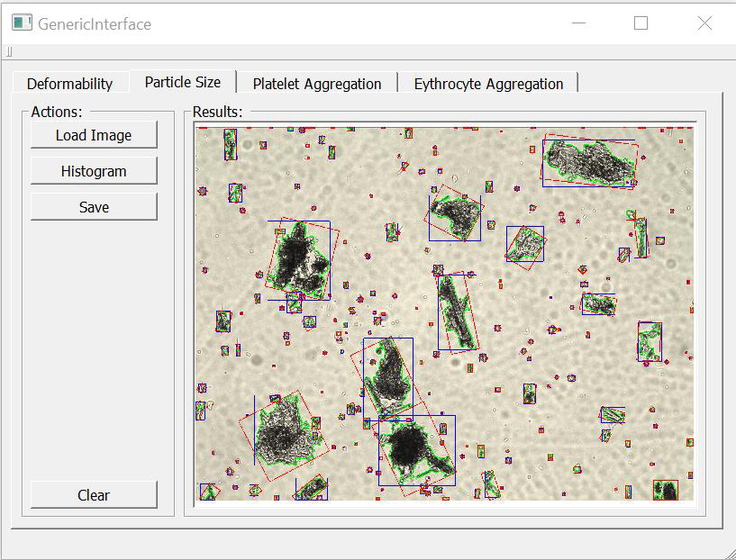Viewport: 736px width, 560px height.
Task: Select the Particle Size tab
Action: (x=183, y=82)
